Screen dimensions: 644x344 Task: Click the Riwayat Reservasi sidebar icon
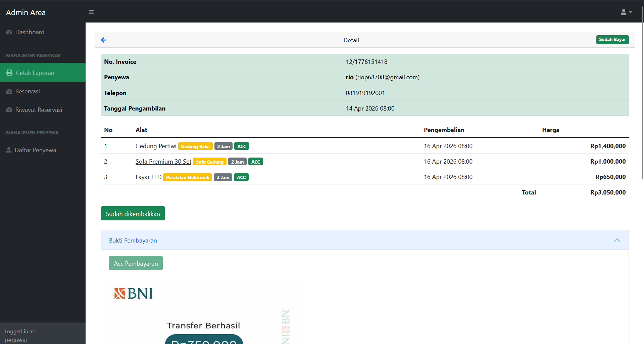9,110
